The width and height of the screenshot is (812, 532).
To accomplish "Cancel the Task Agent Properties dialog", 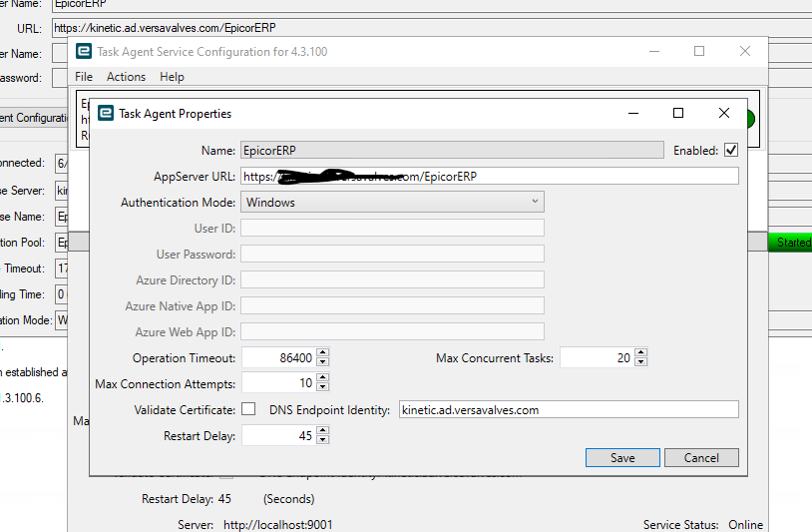I will 701,458.
